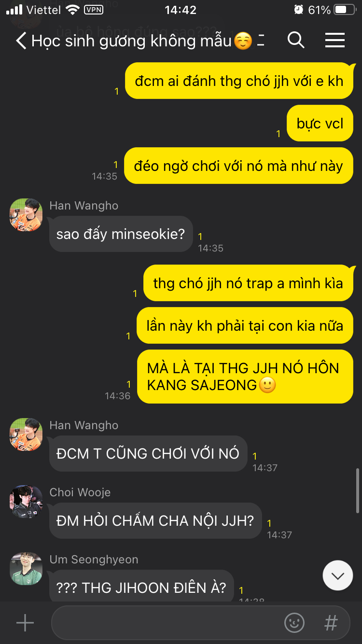Viewport: 362px width, 644px height.
Task: Open the emoji smiley picker
Action: [294, 623]
